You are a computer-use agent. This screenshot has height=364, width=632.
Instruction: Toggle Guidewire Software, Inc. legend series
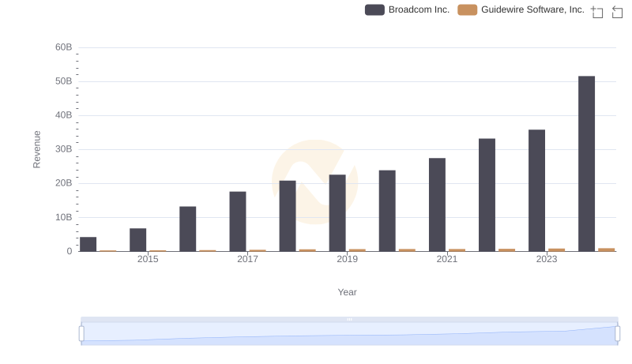[x=521, y=9]
